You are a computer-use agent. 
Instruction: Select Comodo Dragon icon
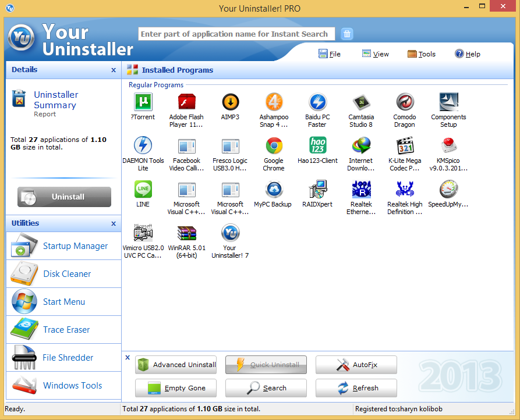[x=405, y=102]
